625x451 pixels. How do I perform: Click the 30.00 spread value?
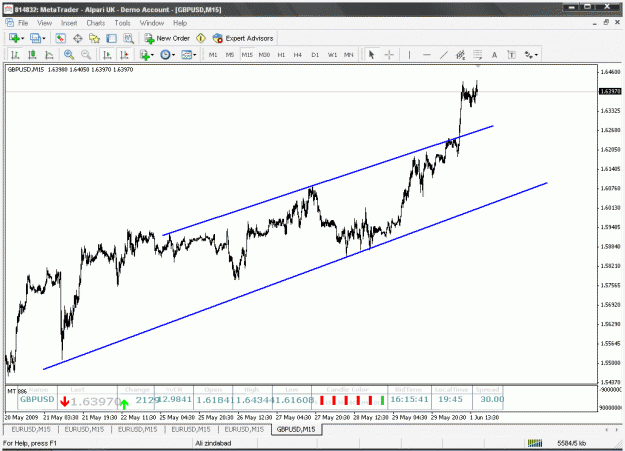(x=492, y=399)
